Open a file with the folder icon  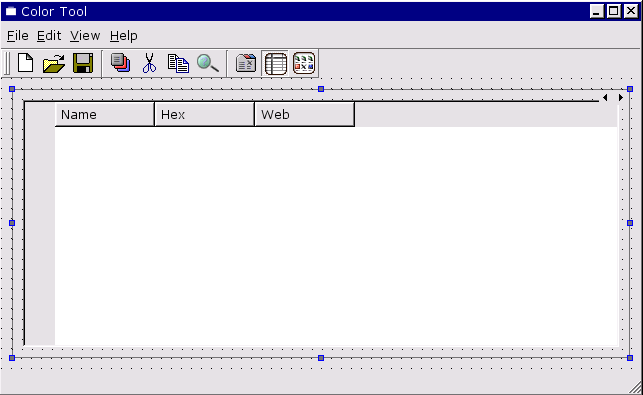54,63
